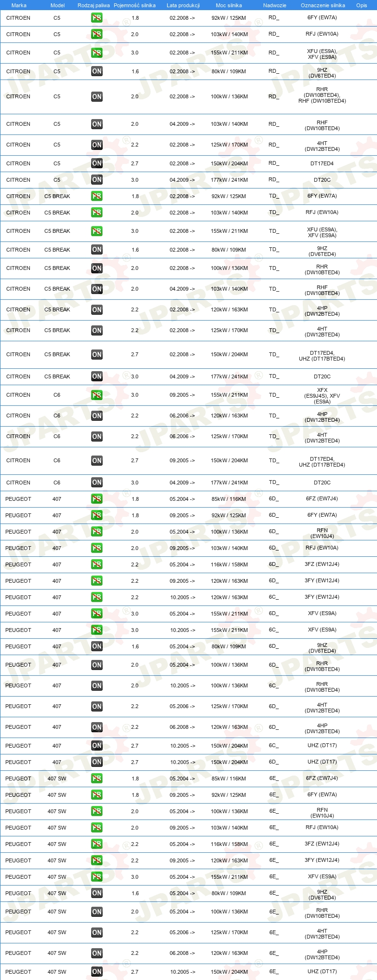Click the 'Pojemność silnika' column header
Screen dimensions: 377x980
click(x=135, y=5)
